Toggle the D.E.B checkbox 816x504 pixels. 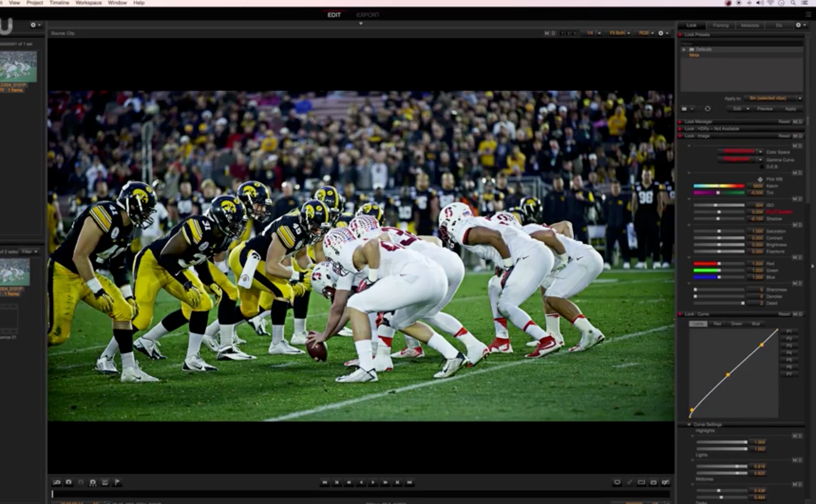click(761, 167)
